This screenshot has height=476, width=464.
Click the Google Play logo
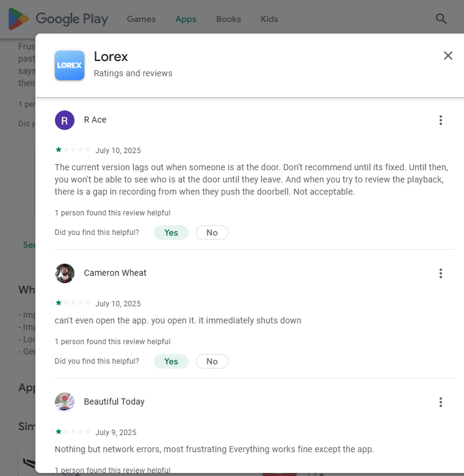58,19
